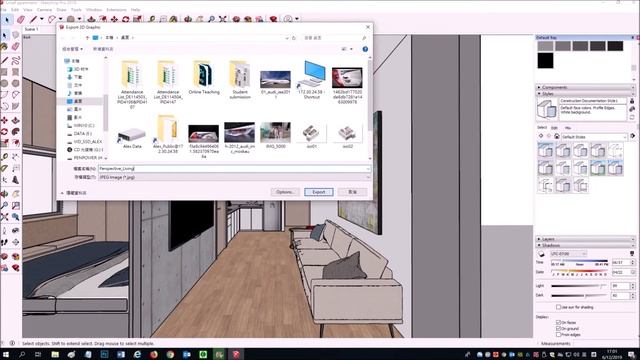Open the Extension Warehouse ruby icon
640x360 pixels.
click(273, 19)
